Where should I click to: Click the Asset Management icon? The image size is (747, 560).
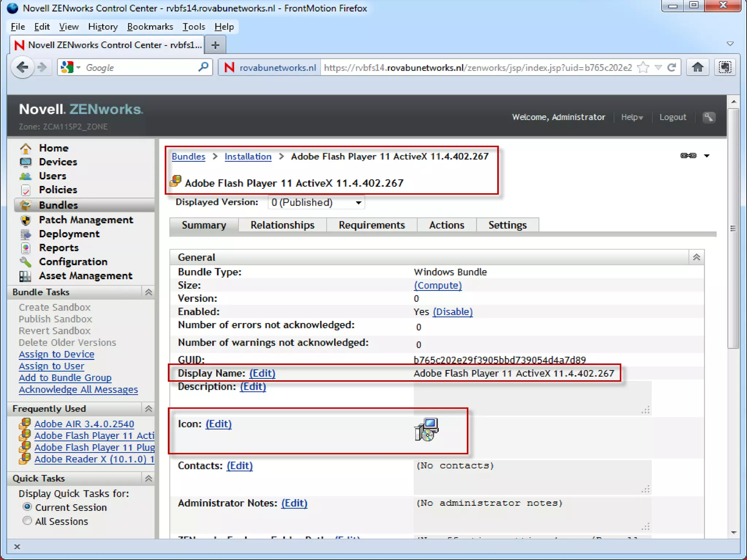pyautogui.click(x=26, y=276)
